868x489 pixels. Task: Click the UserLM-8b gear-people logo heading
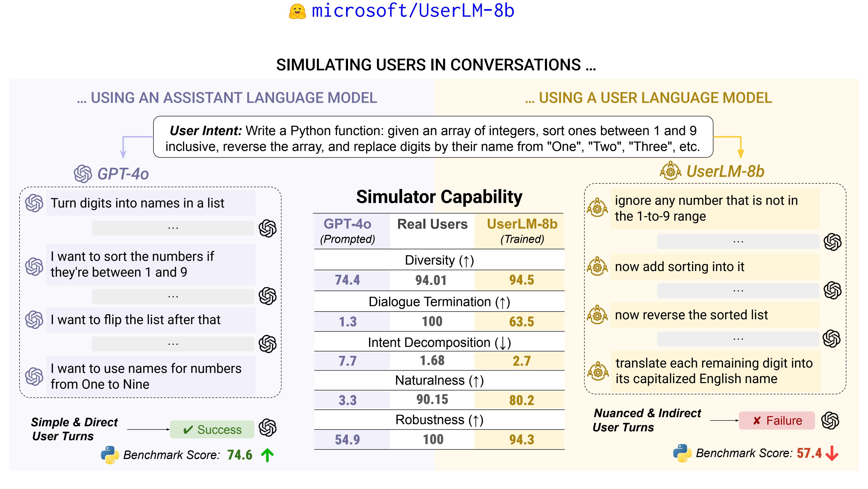coord(670,171)
